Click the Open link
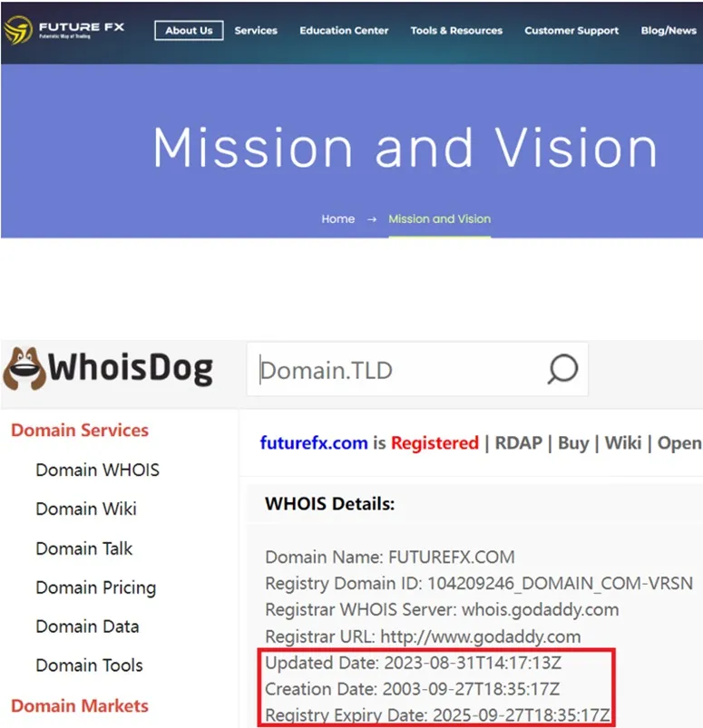 (x=679, y=443)
